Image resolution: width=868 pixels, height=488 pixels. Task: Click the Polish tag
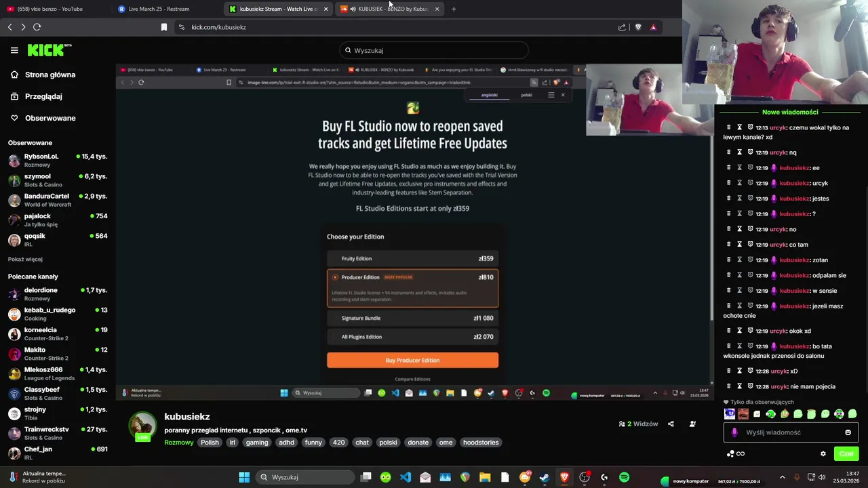pyautogui.click(x=210, y=443)
